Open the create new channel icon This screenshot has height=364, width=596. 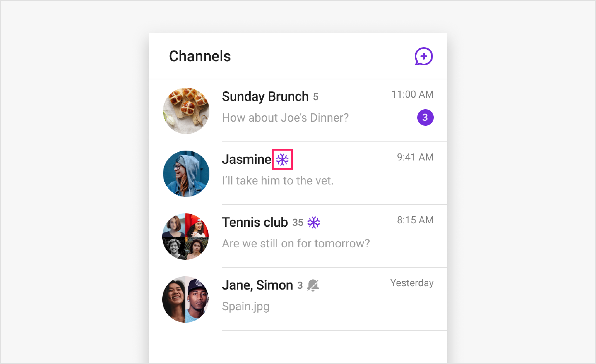(424, 56)
